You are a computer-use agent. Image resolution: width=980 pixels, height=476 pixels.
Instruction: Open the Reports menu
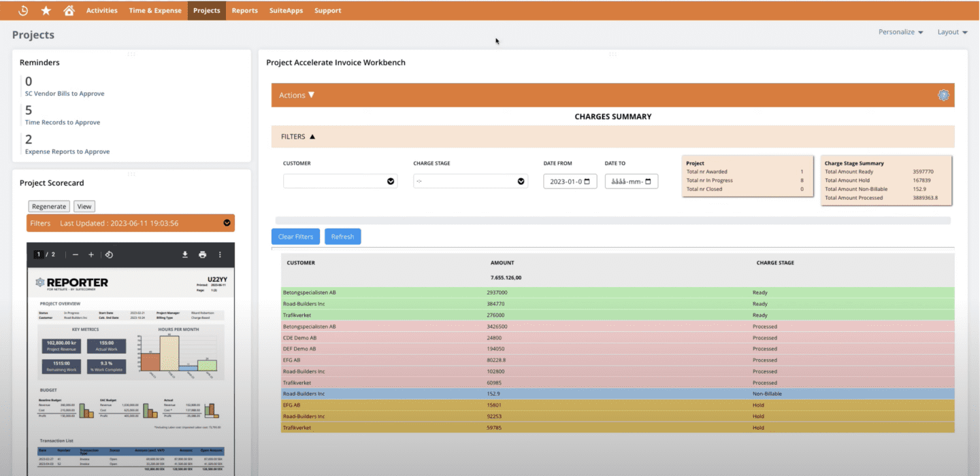pyautogui.click(x=244, y=10)
